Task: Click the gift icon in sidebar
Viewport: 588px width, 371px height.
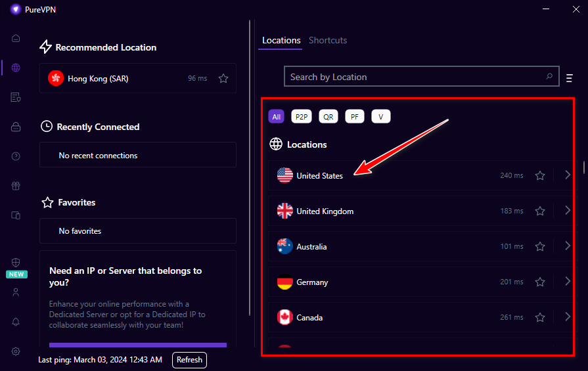Action: (16, 186)
